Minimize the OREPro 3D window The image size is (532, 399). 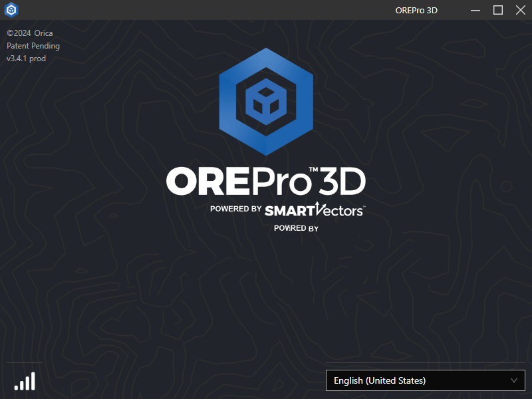[475, 10]
